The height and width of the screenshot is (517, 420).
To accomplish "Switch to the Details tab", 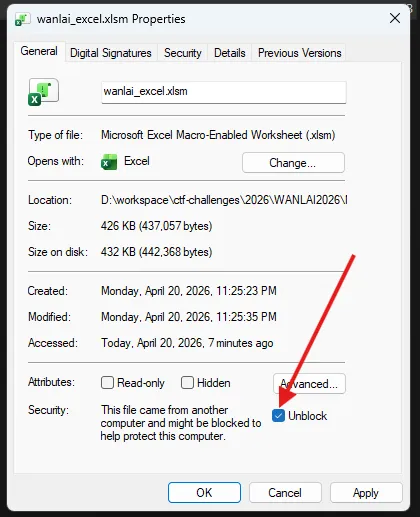I will [x=230, y=53].
